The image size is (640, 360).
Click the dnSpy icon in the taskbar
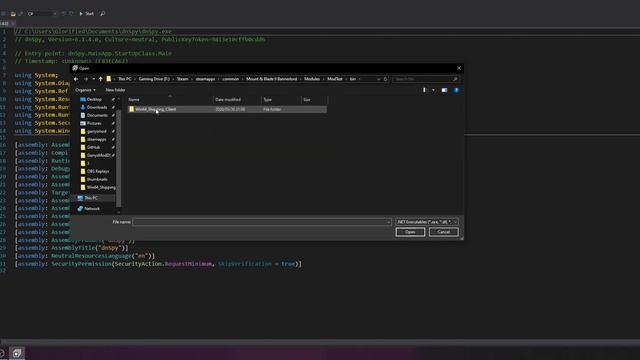pos(17,353)
